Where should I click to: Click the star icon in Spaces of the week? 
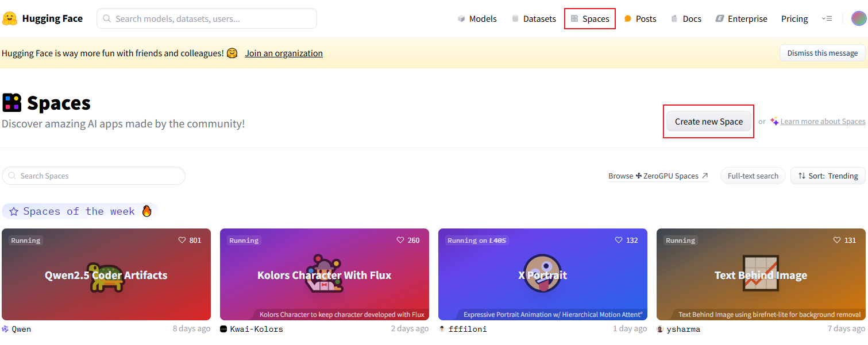[x=14, y=211]
